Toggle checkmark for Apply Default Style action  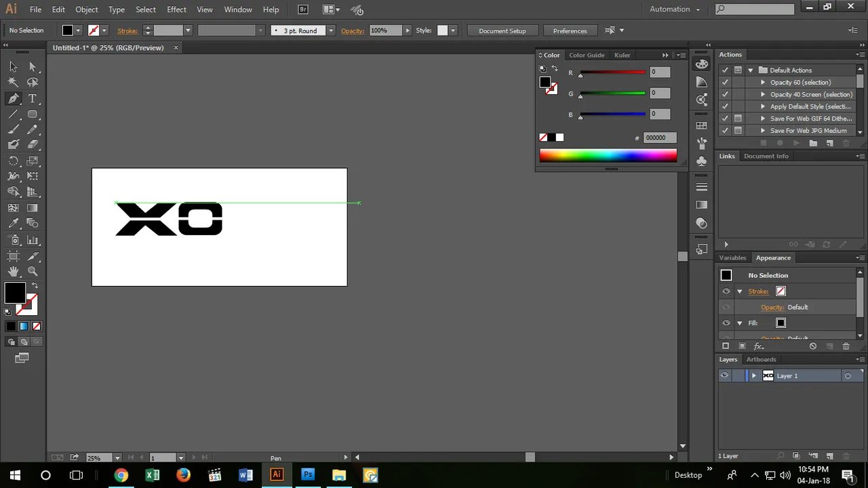coord(725,106)
